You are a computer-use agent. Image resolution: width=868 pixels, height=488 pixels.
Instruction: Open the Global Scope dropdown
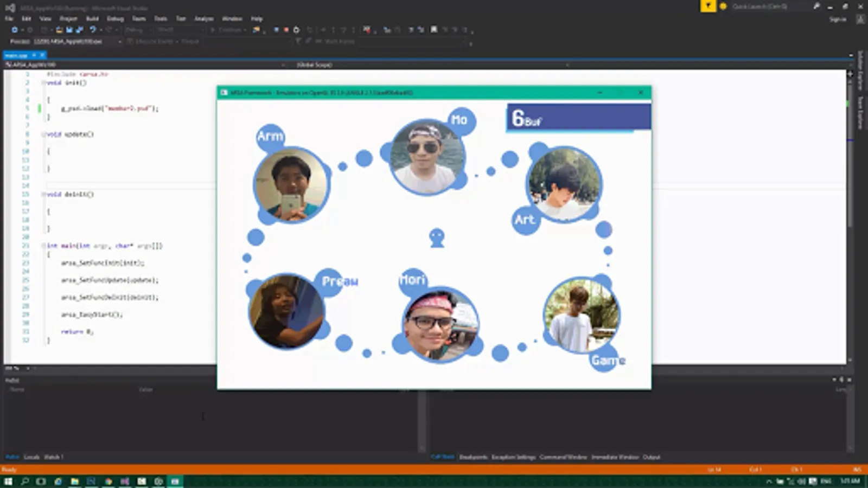432,65
